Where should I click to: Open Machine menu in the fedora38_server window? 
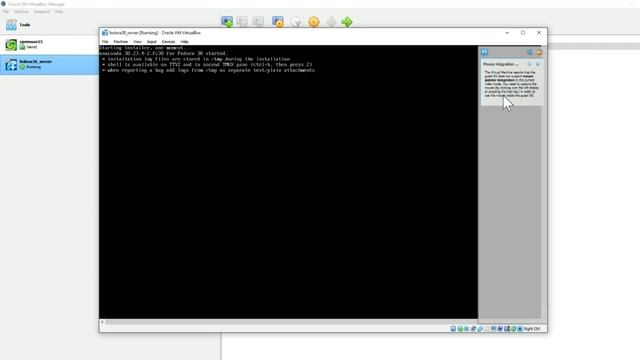(x=120, y=42)
